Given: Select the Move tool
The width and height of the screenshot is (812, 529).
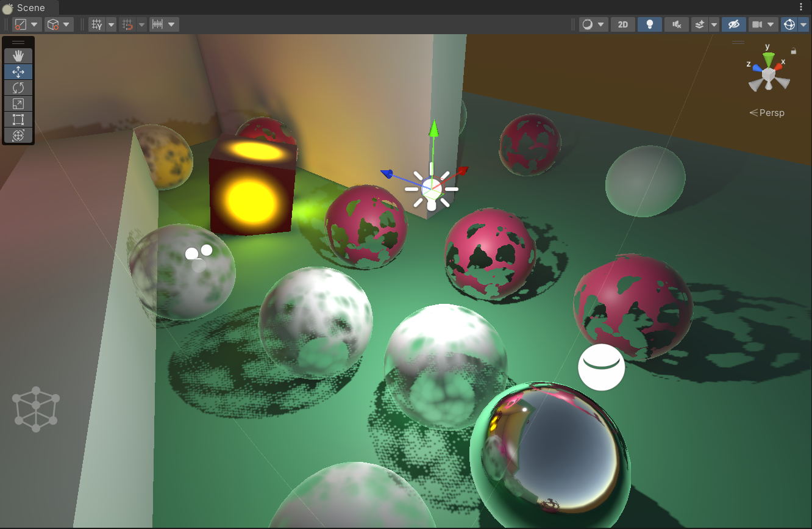Looking at the screenshot, I should point(18,72).
